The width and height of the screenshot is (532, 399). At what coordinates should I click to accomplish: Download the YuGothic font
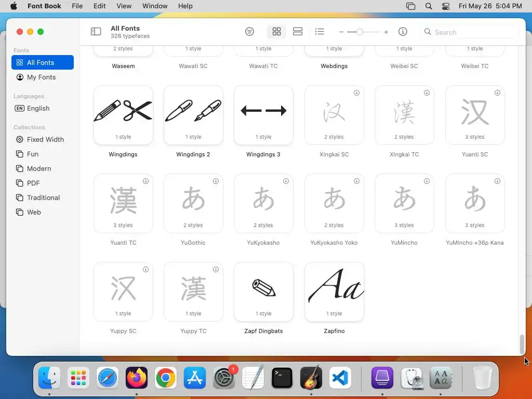click(216, 181)
